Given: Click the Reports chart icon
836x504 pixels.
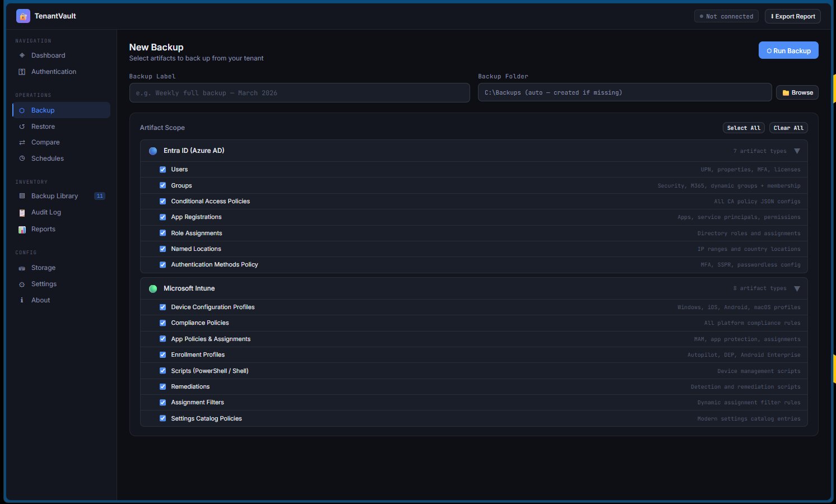Looking at the screenshot, I should (22, 229).
